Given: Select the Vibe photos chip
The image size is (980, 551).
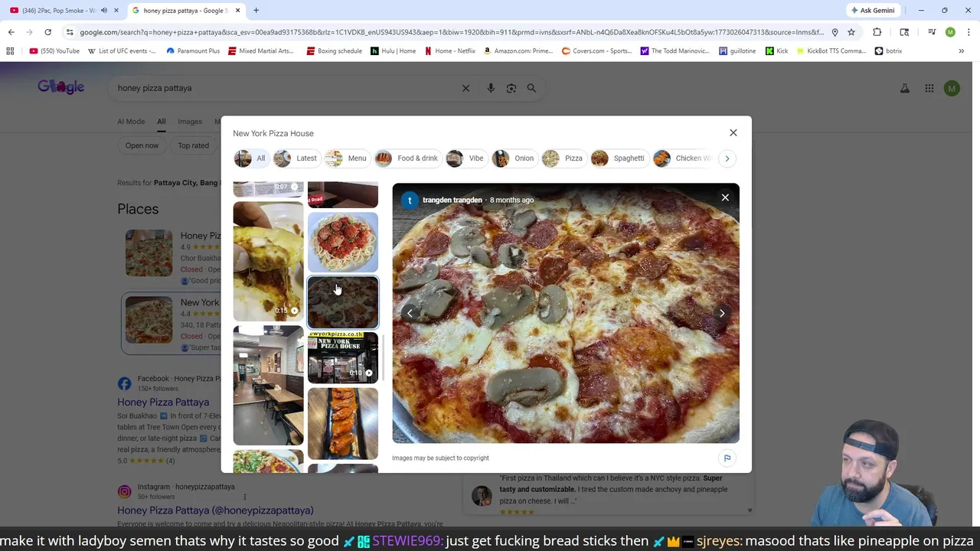Looking at the screenshot, I should click(465, 158).
